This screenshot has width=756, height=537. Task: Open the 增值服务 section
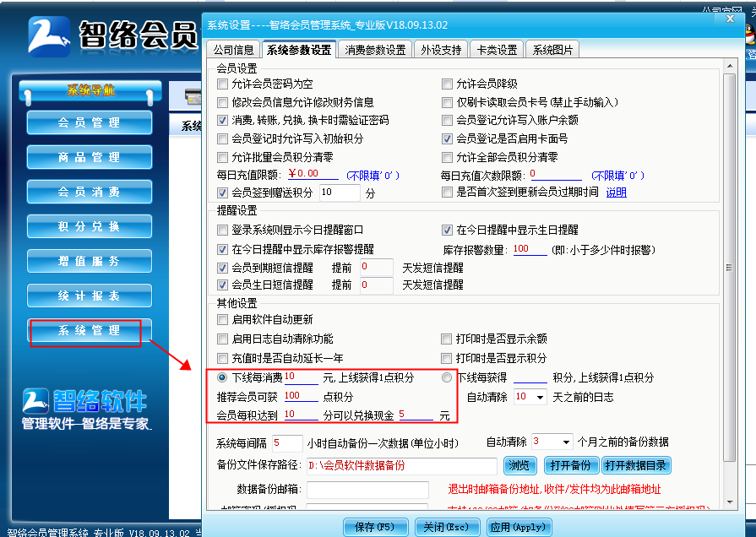click(89, 260)
